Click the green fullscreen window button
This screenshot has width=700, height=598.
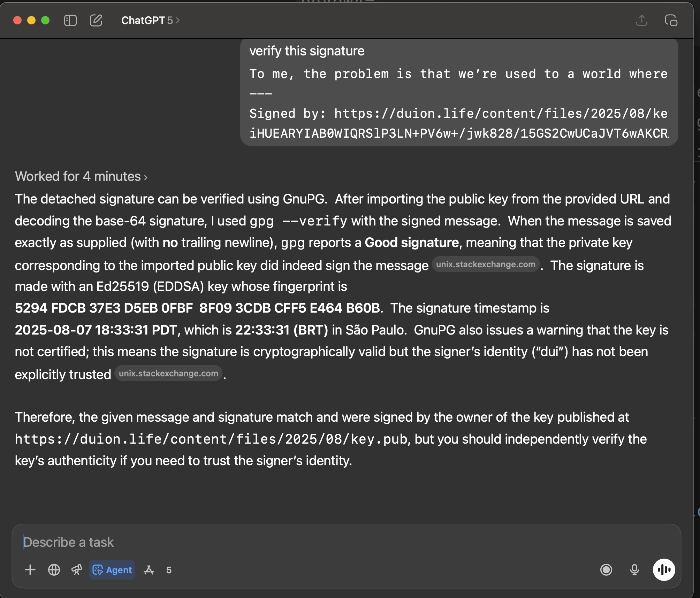tap(45, 21)
